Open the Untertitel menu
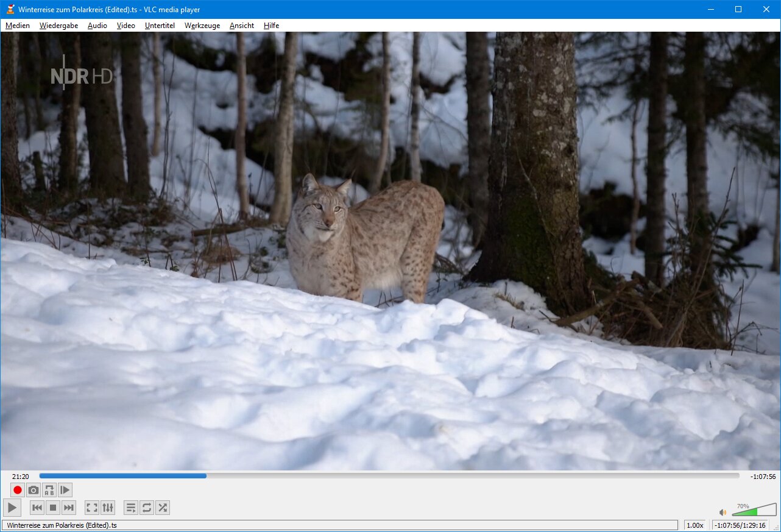The width and height of the screenshot is (781, 532). (x=160, y=26)
